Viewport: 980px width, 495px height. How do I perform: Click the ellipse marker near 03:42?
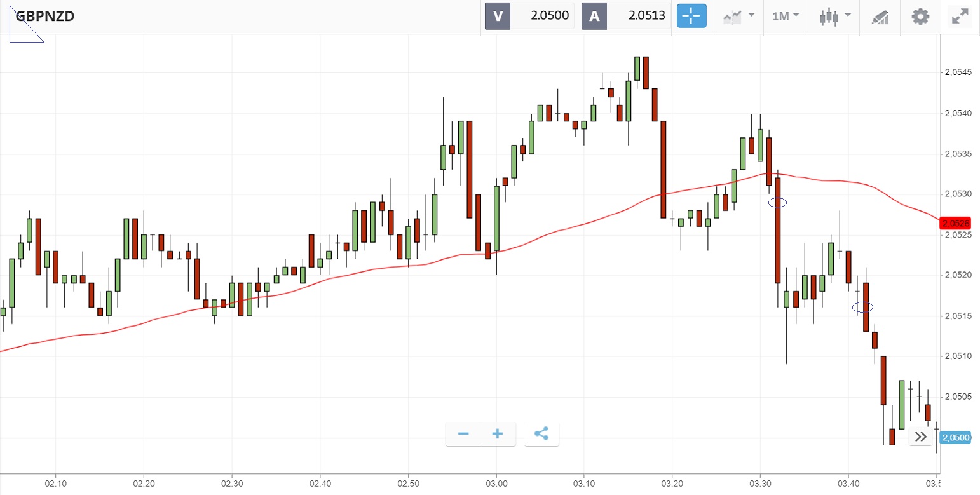tap(863, 307)
